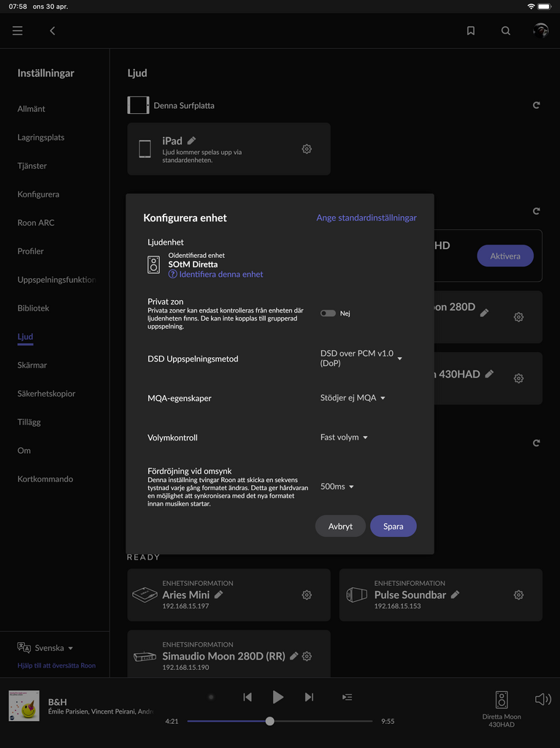Edit the iPad device name pencil
Screen dimensions: 560x748
tap(192, 140)
